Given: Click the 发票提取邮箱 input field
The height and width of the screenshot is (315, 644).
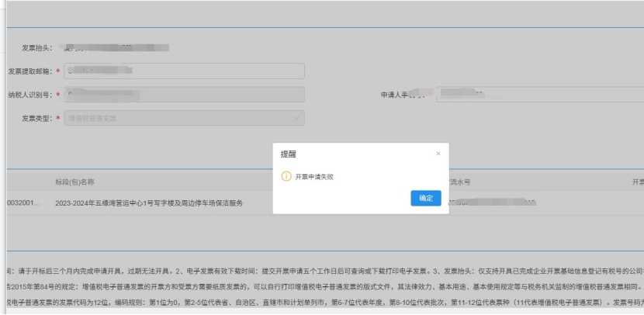Looking at the screenshot, I should (x=185, y=71).
